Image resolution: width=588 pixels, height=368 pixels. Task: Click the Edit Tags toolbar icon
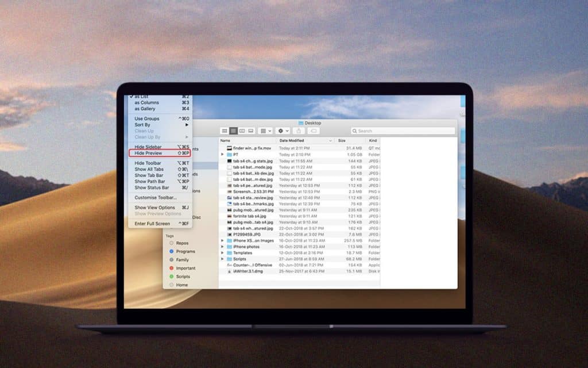(314, 131)
